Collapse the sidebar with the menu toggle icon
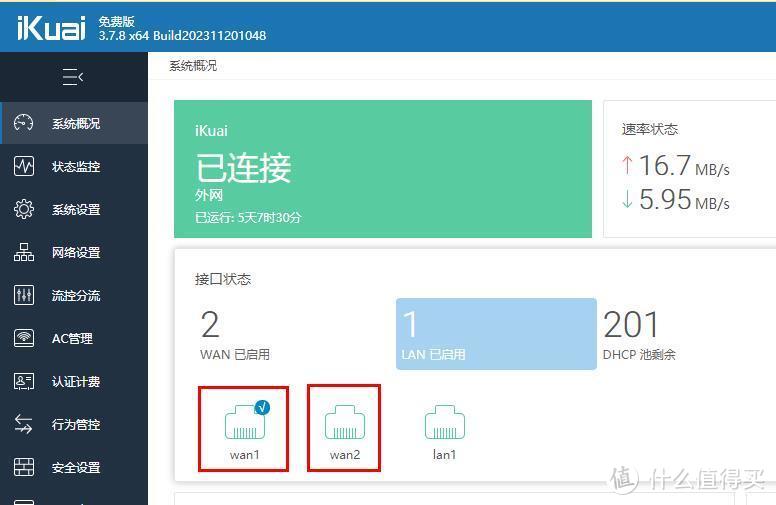 73,77
